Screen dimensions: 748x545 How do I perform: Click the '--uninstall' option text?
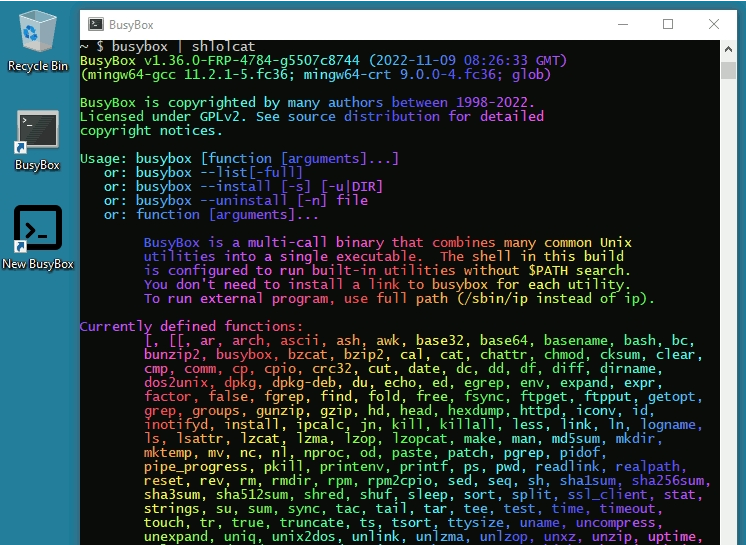coord(243,200)
